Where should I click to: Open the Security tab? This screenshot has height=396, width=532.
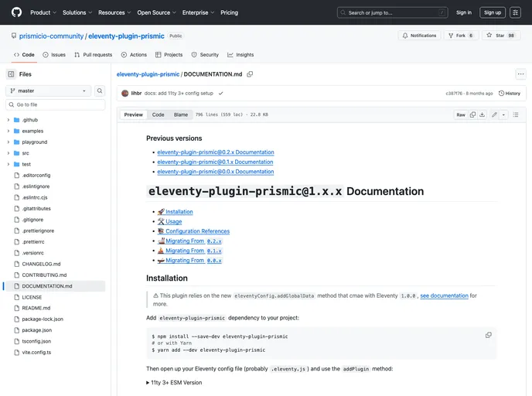(x=205, y=55)
